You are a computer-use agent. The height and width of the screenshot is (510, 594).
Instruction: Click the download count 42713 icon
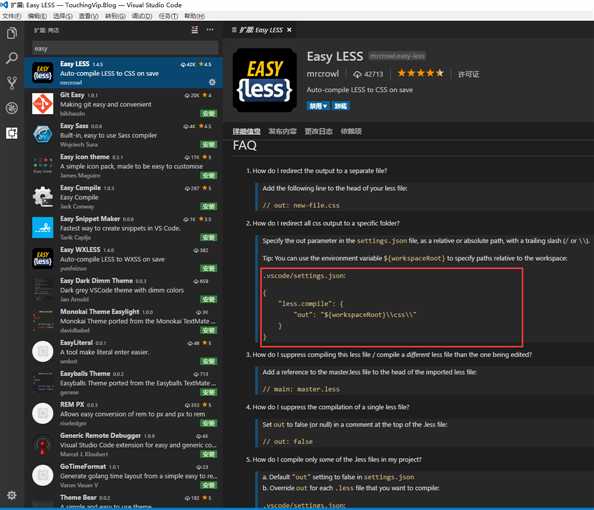[357, 74]
